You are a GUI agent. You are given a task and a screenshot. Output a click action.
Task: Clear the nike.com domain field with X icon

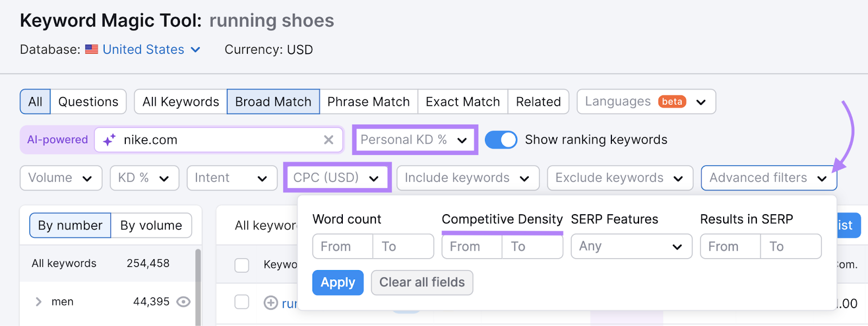coord(328,140)
